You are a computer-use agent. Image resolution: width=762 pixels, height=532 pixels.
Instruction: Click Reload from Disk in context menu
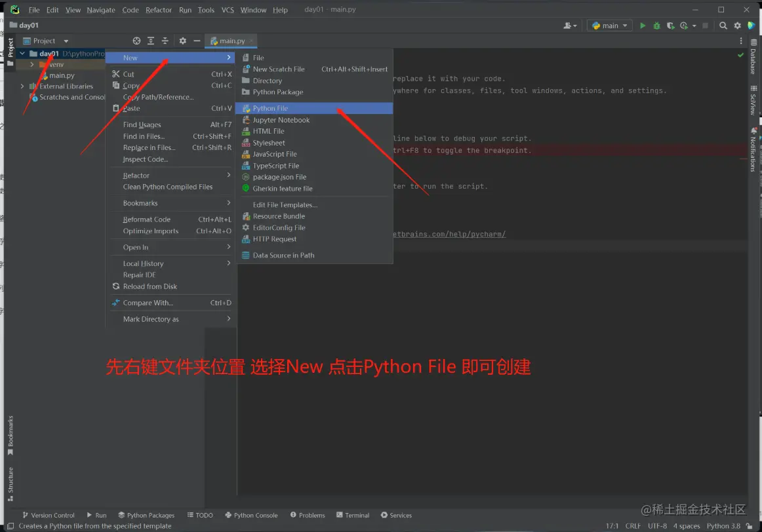(x=170, y=286)
